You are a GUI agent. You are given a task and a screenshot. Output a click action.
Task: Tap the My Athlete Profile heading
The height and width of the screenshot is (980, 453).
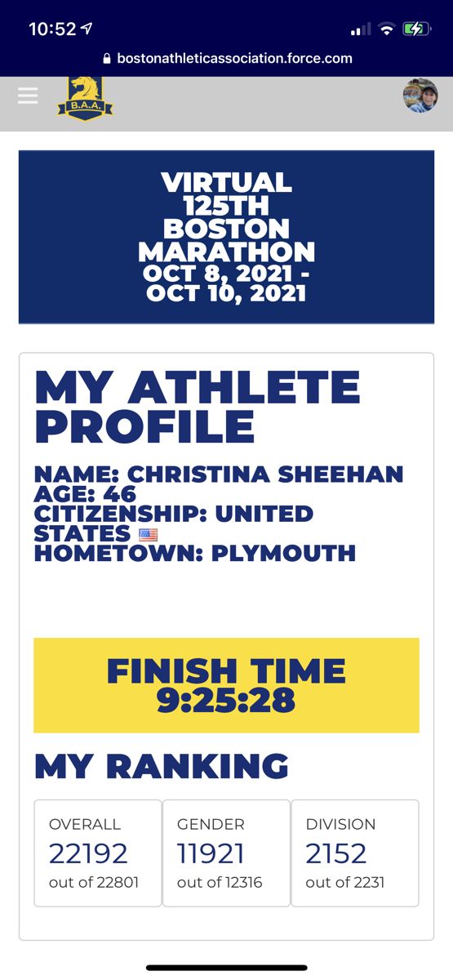click(198, 407)
